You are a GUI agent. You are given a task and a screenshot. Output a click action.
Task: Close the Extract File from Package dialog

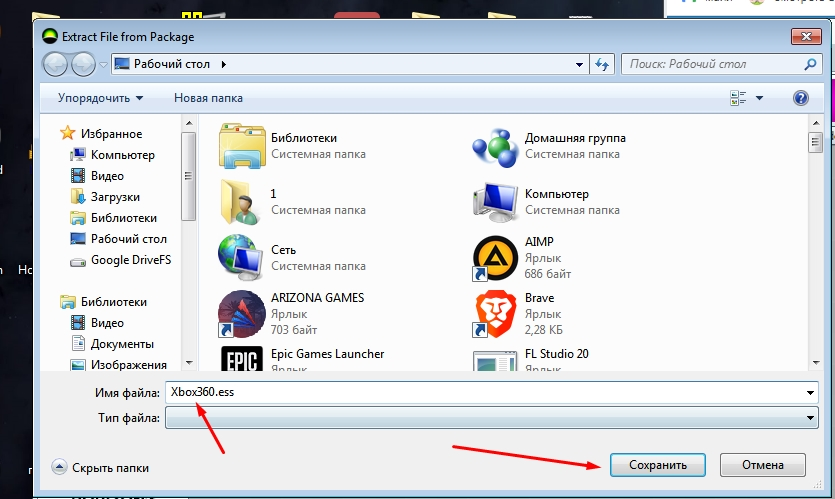point(806,36)
